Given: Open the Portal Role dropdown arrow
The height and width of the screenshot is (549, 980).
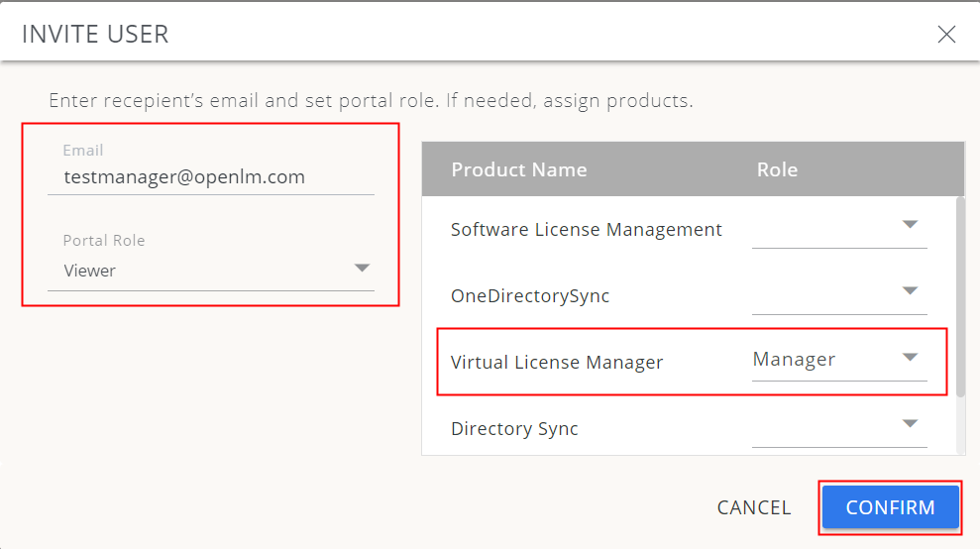Looking at the screenshot, I should [362, 269].
